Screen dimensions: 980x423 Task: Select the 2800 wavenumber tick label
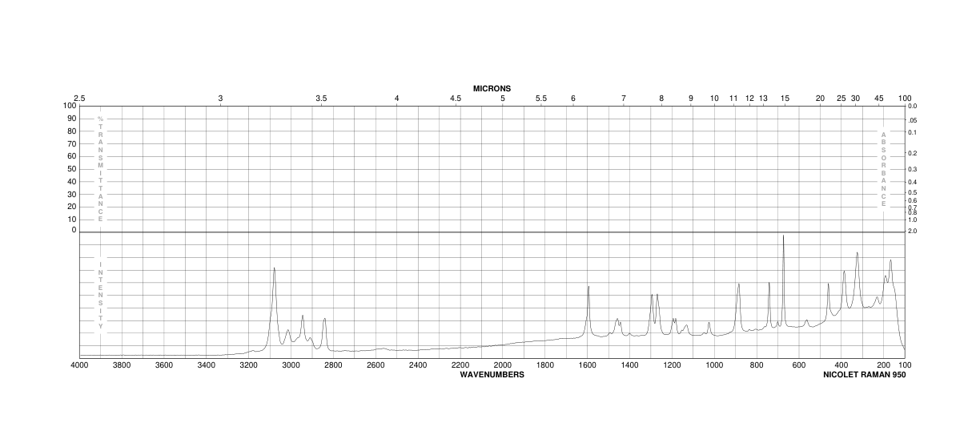click(334, 365)
